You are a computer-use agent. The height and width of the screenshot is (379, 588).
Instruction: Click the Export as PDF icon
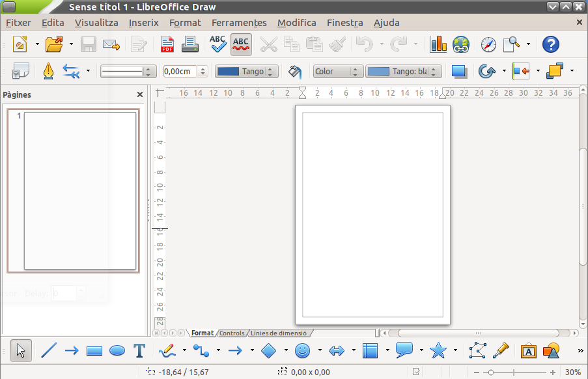[x=167, y=44]
